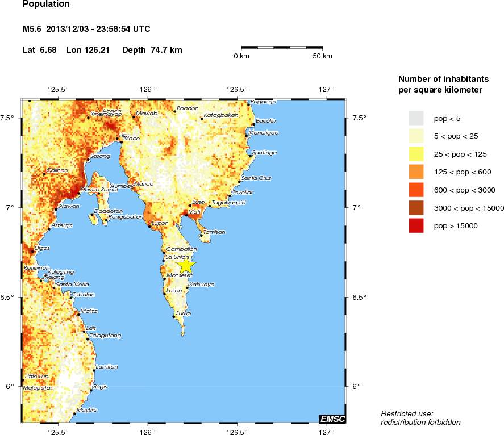The height and width of the screenshot is (435, 504).
Task: Click the 'Pangubatan' town label
Action: click(126, 217)
